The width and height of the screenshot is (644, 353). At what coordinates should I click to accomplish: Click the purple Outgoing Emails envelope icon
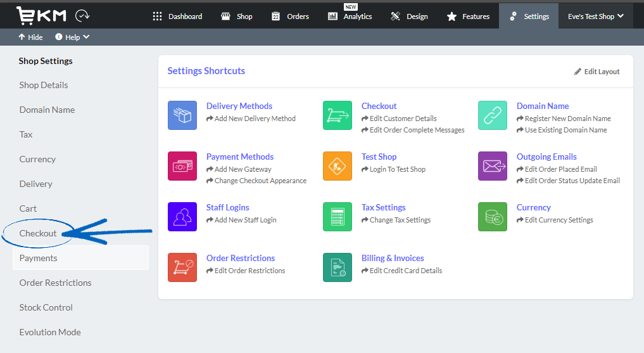tap(493, 166)
